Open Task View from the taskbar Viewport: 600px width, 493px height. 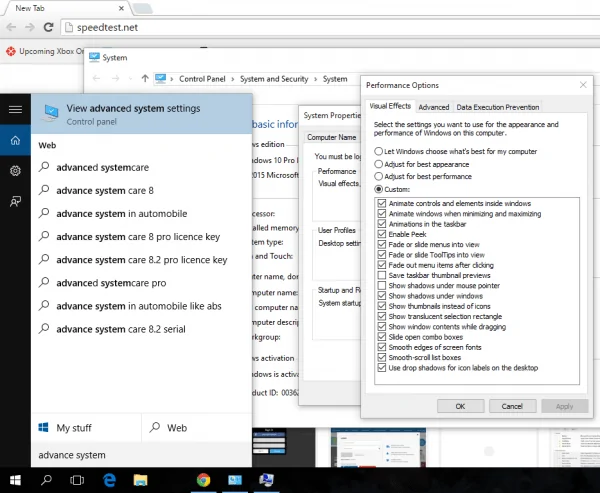pyautogui.click(x=77, y=480)
